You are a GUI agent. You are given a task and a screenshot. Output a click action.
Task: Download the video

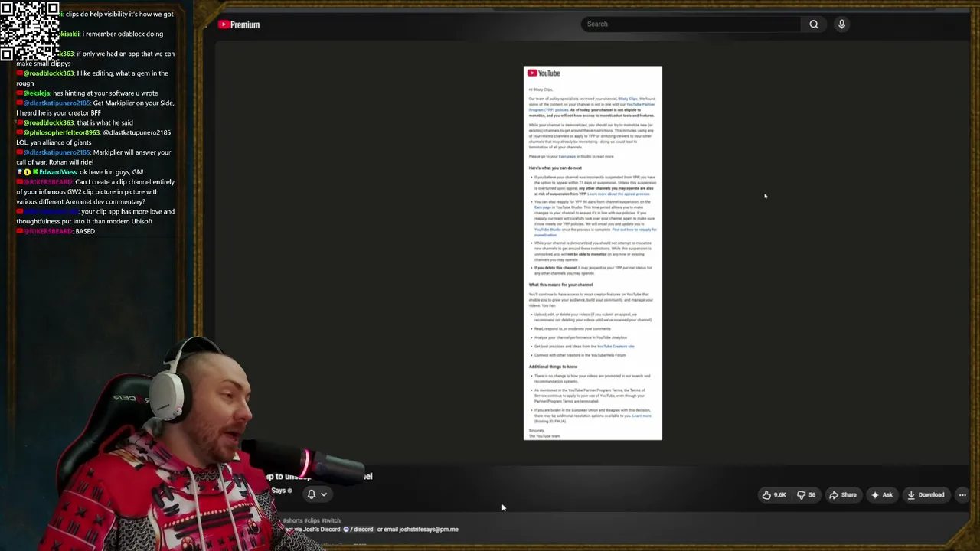926,495
